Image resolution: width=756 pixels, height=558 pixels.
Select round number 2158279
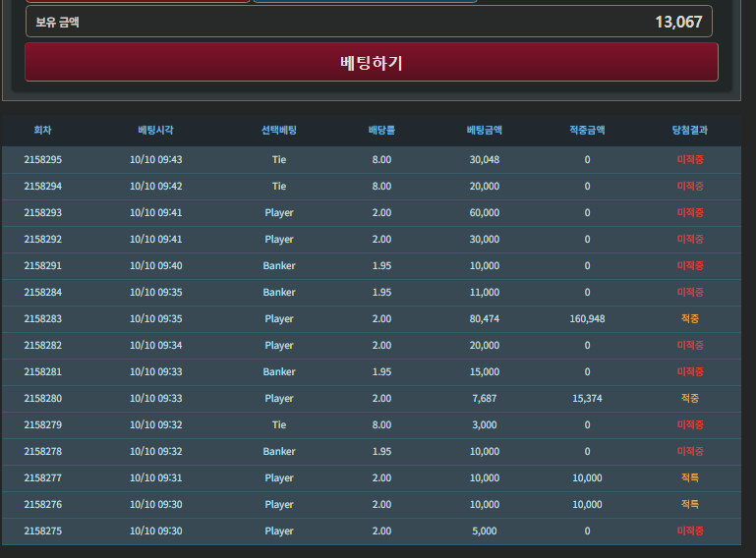pos(43,424)
